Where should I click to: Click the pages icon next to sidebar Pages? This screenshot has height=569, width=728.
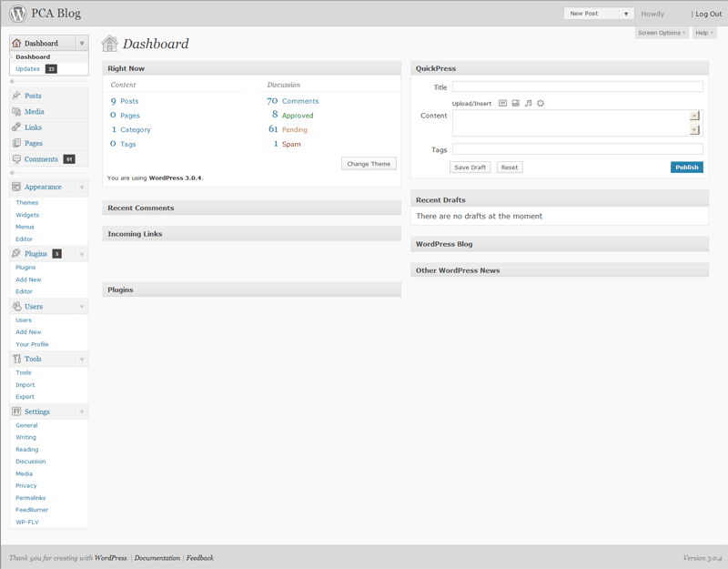coord(16,143)
